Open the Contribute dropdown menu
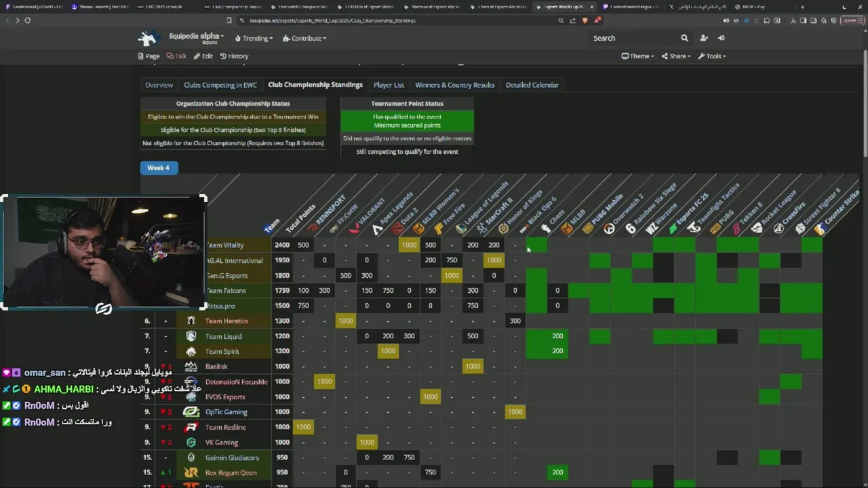 304,39
